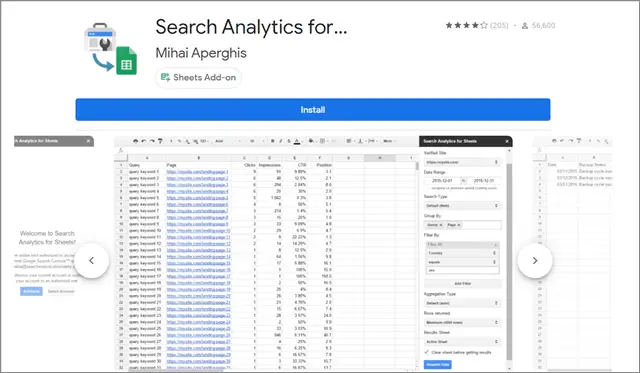Open the Aggregation Type dropdown

[462, 303]
